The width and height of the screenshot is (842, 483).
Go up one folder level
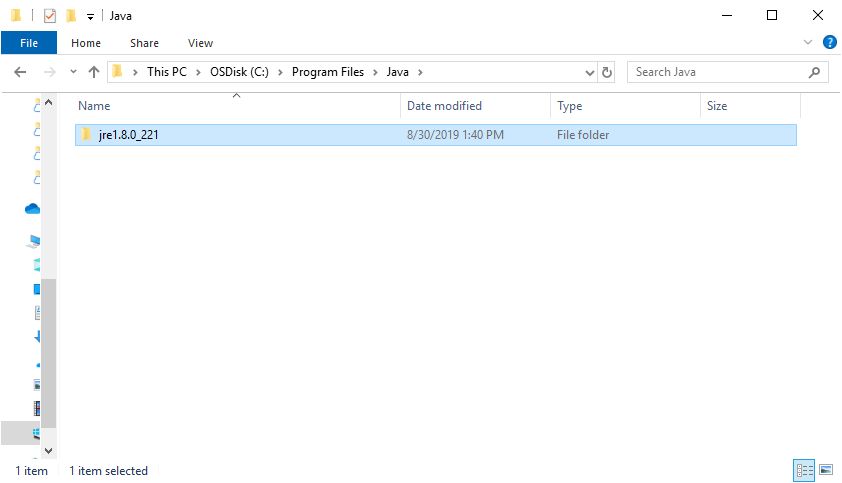point(94,72)
